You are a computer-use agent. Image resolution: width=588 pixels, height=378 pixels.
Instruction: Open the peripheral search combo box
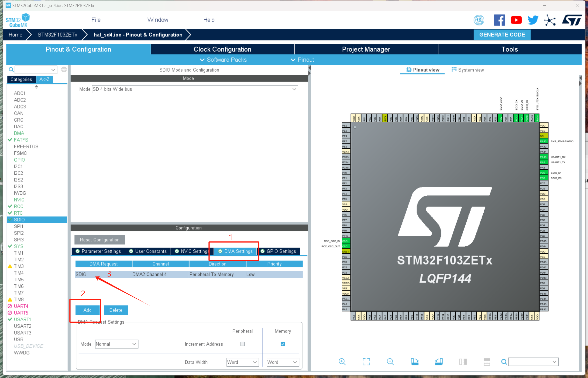click(36, 70)
